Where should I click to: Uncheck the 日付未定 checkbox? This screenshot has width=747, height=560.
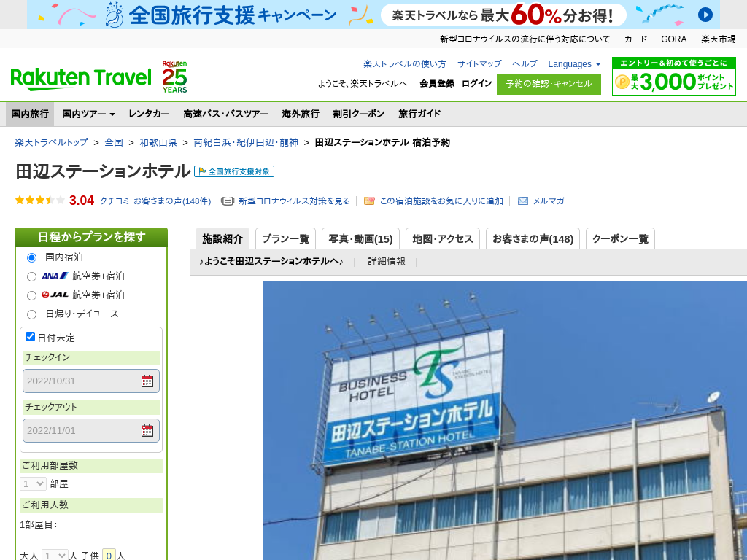point(30,337)
